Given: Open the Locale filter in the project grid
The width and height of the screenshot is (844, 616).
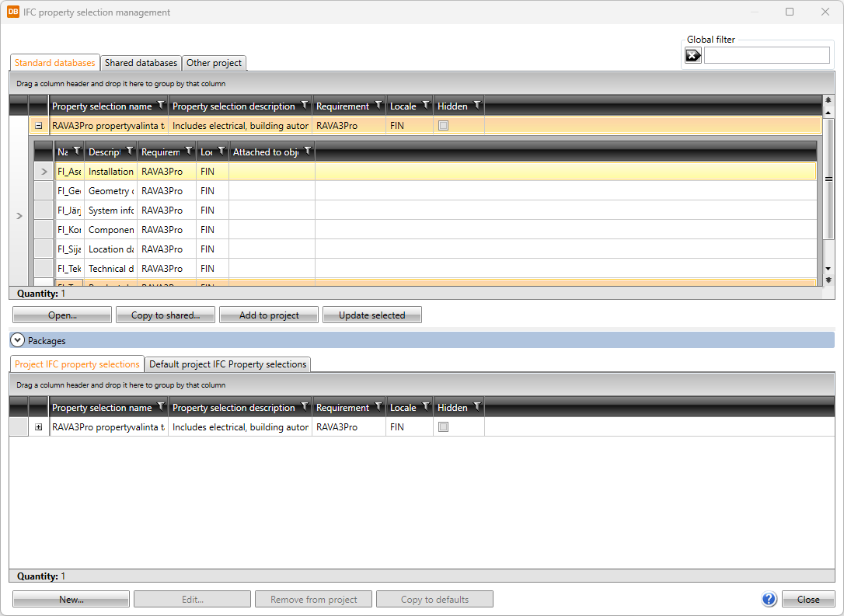Looking at the screenshot, I should point(426,406).
